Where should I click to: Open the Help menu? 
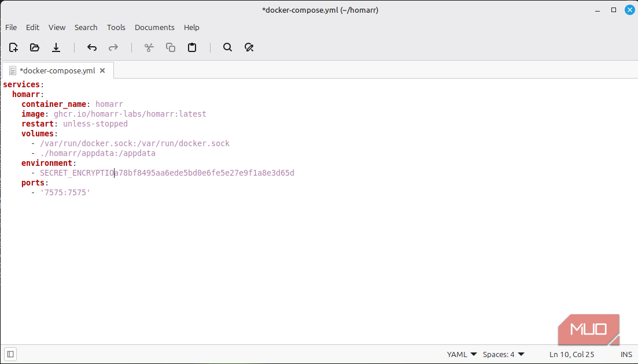pyautogui.click(x=191, y=28)
